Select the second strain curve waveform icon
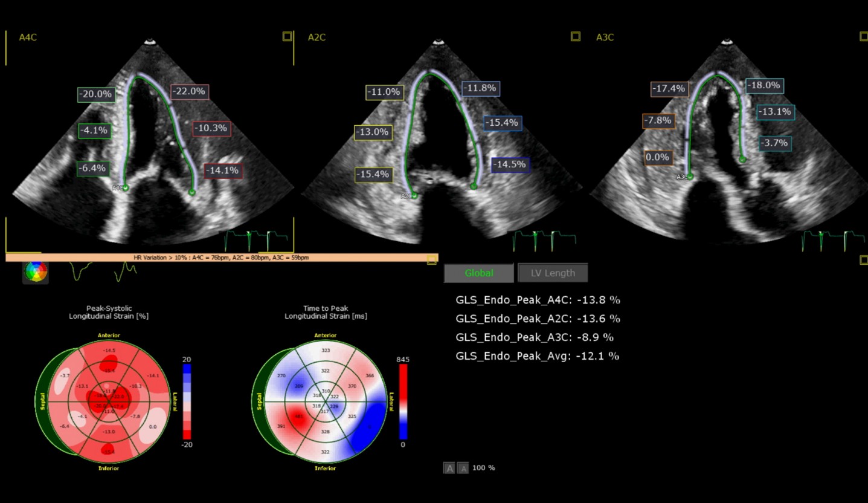The image size is (868, 503). click(126, 272)
